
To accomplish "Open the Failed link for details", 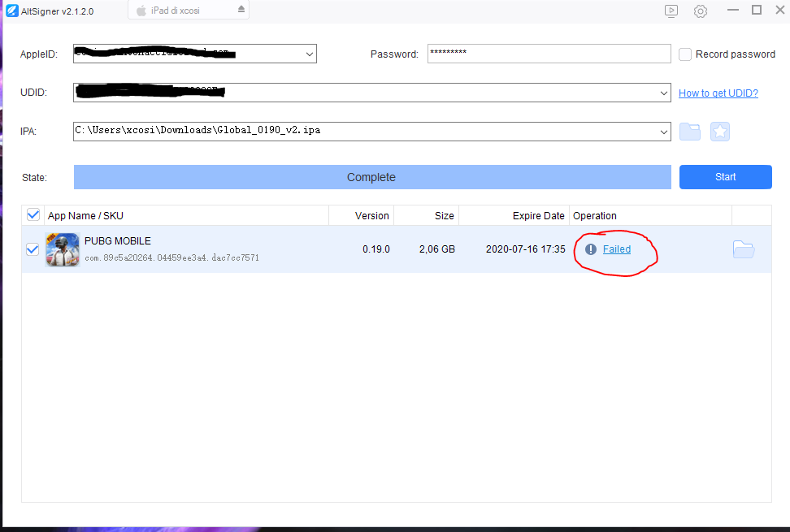I will [x=617, y=249].
